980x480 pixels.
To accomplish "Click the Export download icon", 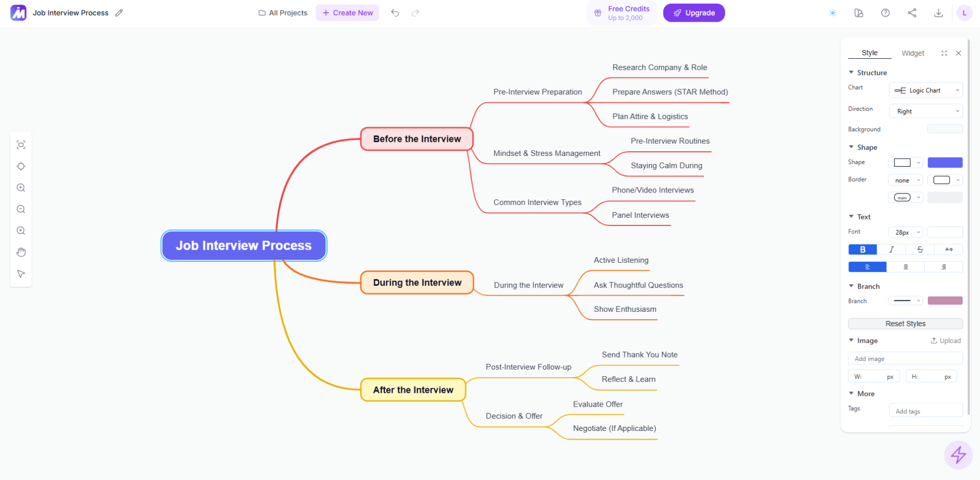I will [939, 12].
